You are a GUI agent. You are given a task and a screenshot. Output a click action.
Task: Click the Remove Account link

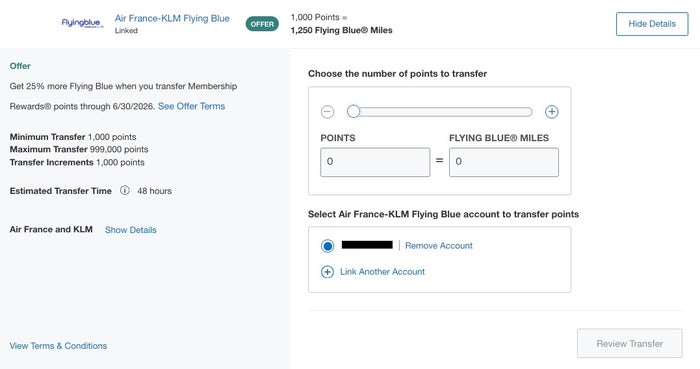pos(438,246)
